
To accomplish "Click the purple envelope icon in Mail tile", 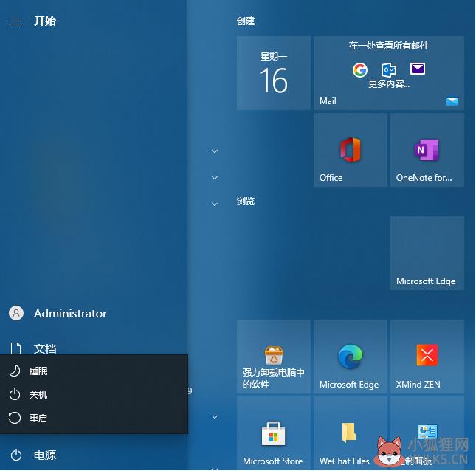I will click(x=418, y=69).
